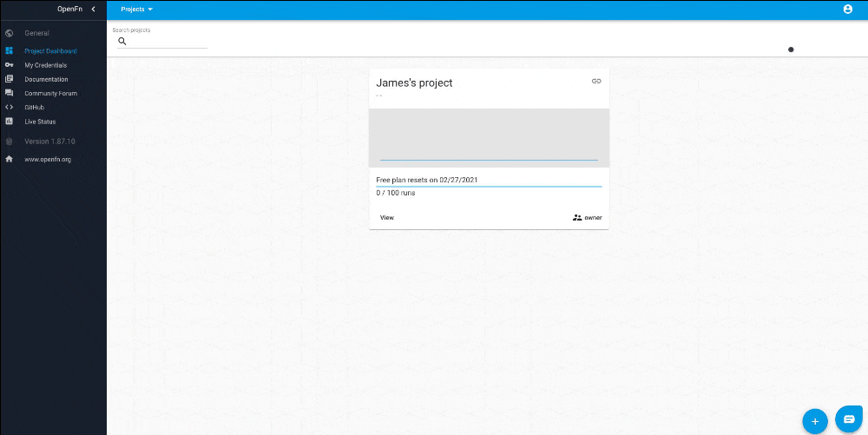Viewport: 868px width, 435px height.
Task: Click the version icon in sidebar
Action: pyautogui.click(x=9, y=142)
